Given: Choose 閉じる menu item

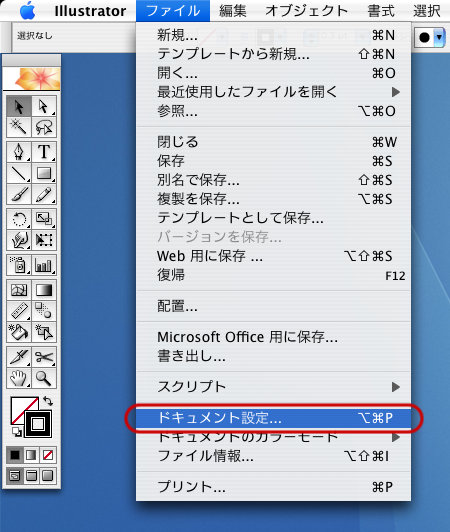Looking at the screenshot, I should pyautogui.click(x=274, y=142).
